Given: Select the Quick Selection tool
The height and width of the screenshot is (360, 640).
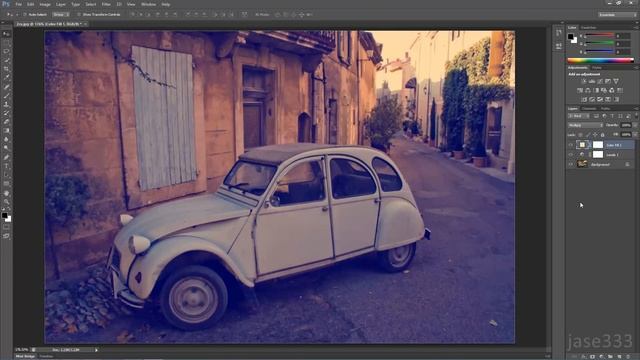Looking at the screenshot, I should [x=6, y=60].
